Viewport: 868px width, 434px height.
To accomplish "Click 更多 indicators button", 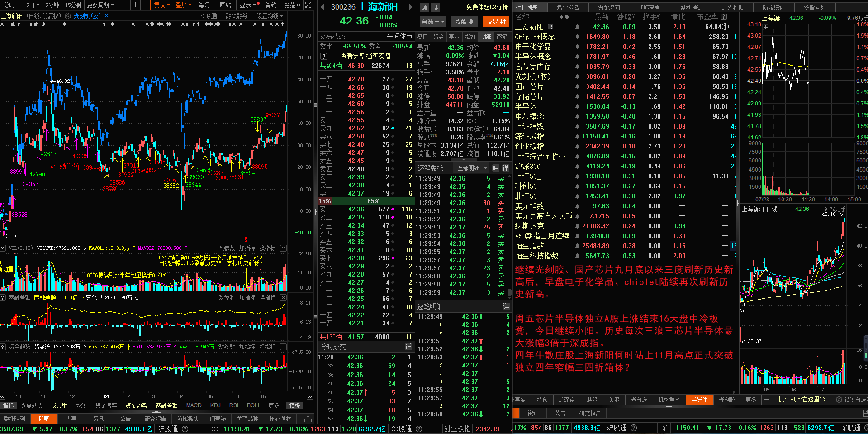I will point(274,405).
